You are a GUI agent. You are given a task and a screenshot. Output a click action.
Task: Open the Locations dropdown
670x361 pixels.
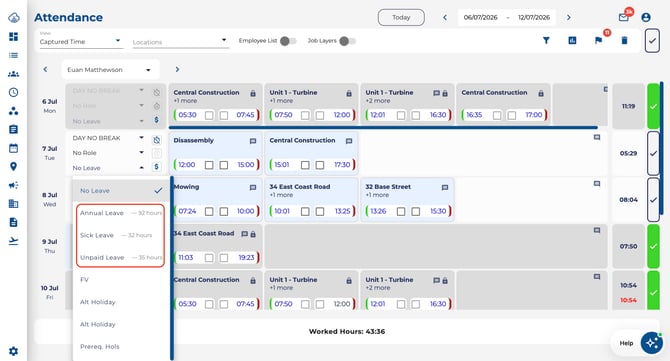[x=180, y=42]
